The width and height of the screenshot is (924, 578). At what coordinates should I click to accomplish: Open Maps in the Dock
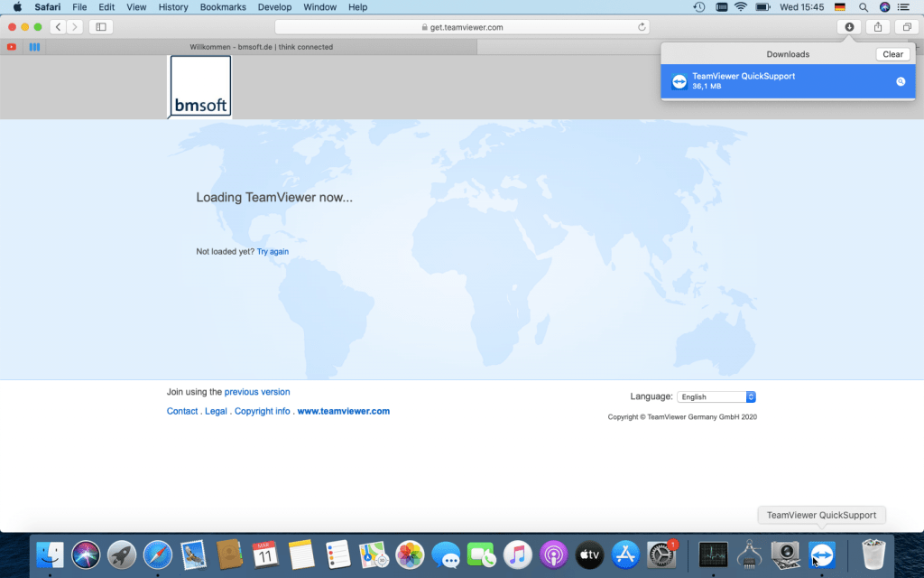coord(374,555)
